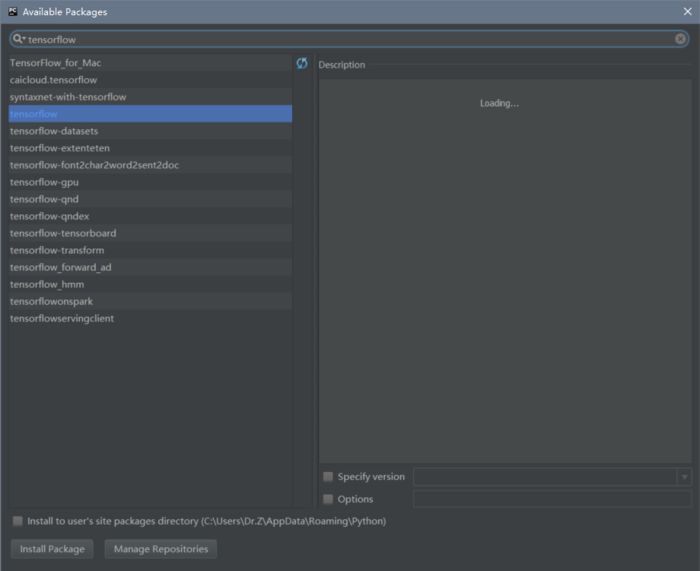The width and height of the screenshot is (700, 571).
Task: Click the PyCharm icon in the title bar
Action: click(x=12, y=12)
